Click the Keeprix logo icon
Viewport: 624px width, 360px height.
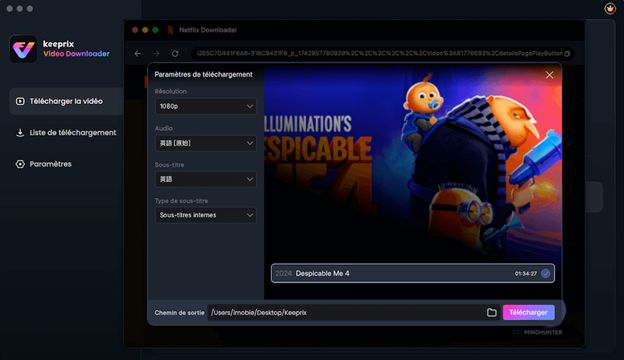23,49
